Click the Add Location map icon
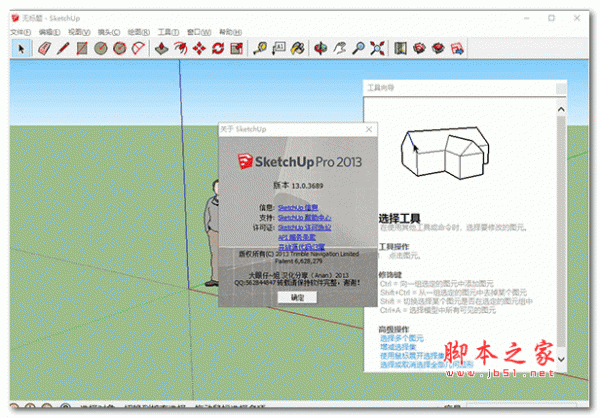This screenshot has height=418, width=600. click(x=400, y=49)
